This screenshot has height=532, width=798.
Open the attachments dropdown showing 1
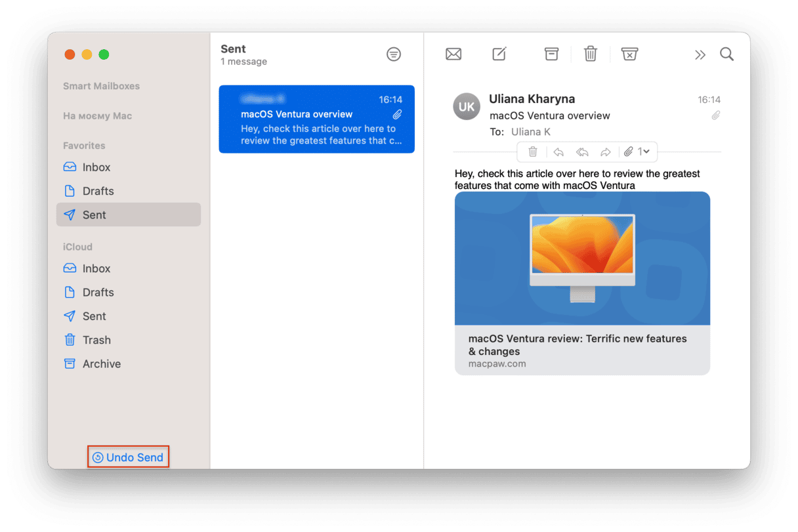637,152
